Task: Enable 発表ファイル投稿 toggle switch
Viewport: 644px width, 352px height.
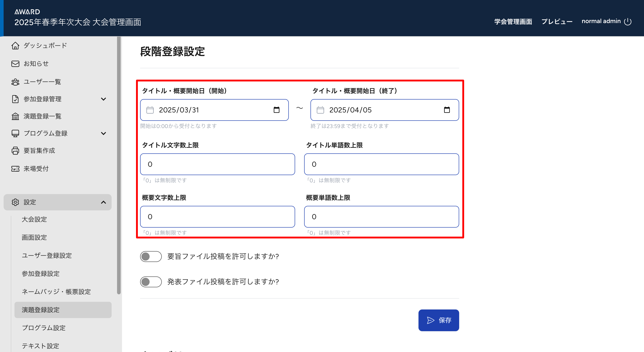Action: tap(151, 282)
